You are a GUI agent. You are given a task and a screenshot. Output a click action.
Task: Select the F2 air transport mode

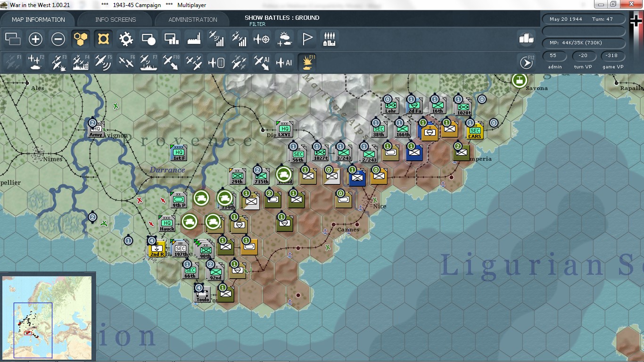click(x=35, y=62)
